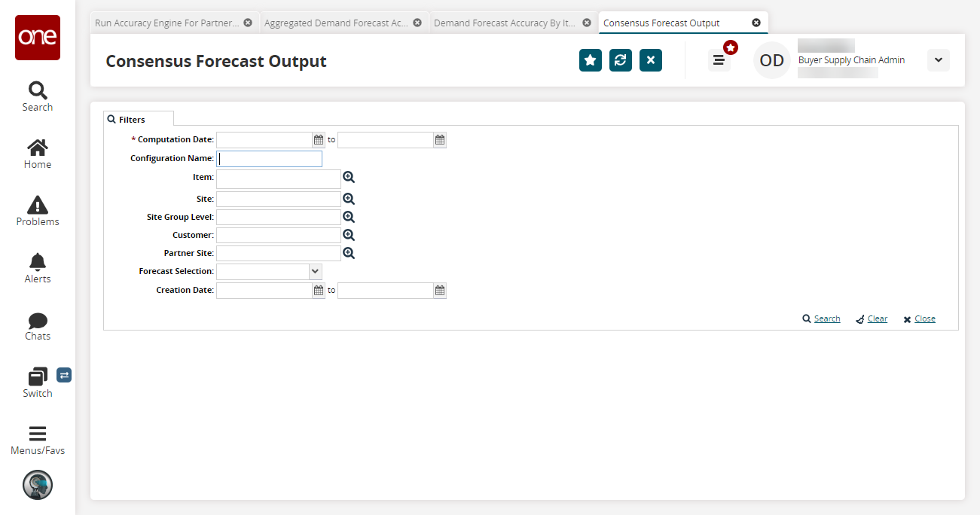980x515 pixels.
Task: Open the Search sidebar icon
Action: pos(38,90)
